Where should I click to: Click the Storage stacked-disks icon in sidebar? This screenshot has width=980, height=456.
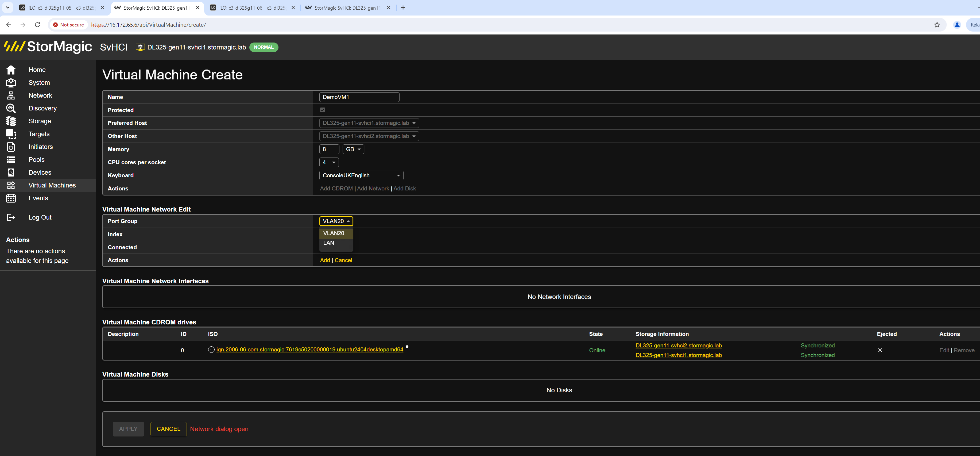coord(11,121)
